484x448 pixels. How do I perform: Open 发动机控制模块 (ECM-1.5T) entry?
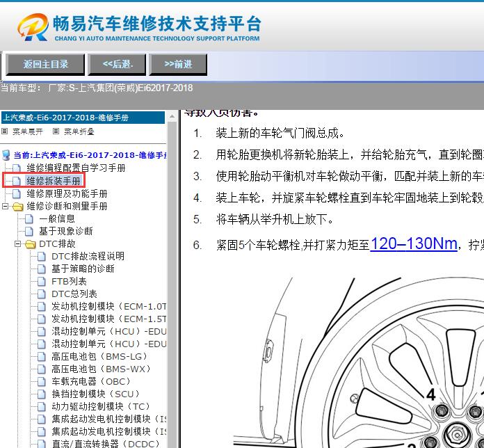(x=109, y=319)
